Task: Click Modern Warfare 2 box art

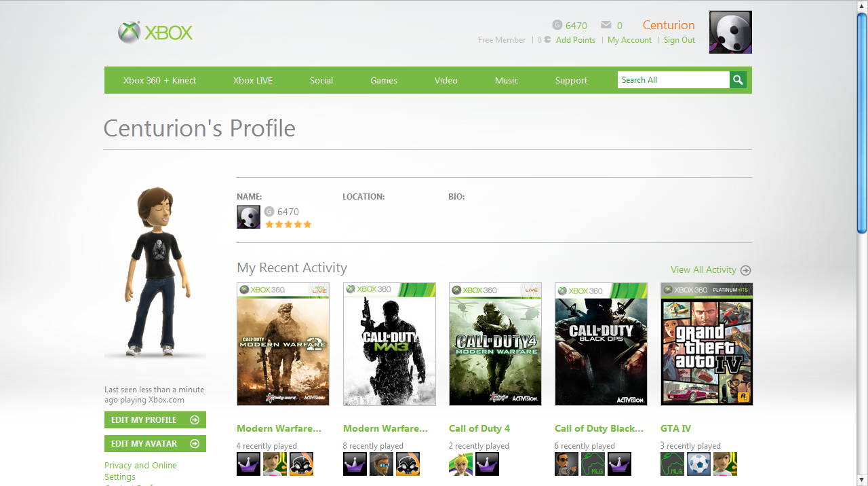Action: pyautogui.click(x=283, y=344)
